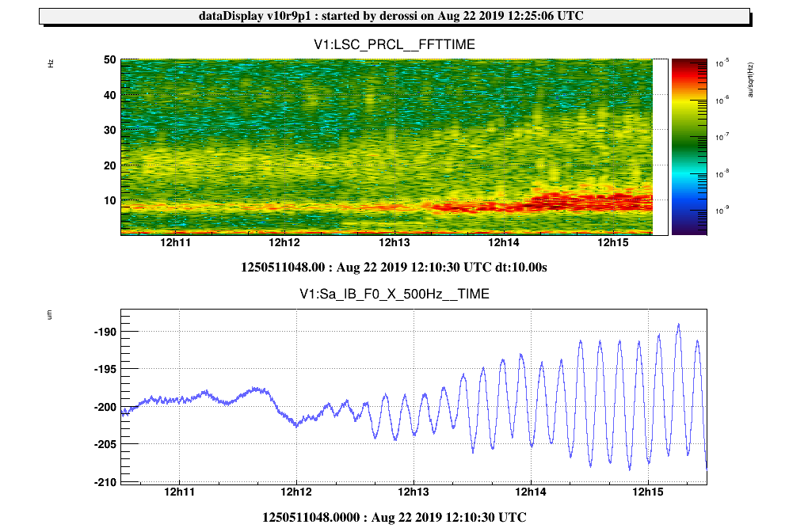Click the Hz axis label of spectrogram

(x=51, y=63)
